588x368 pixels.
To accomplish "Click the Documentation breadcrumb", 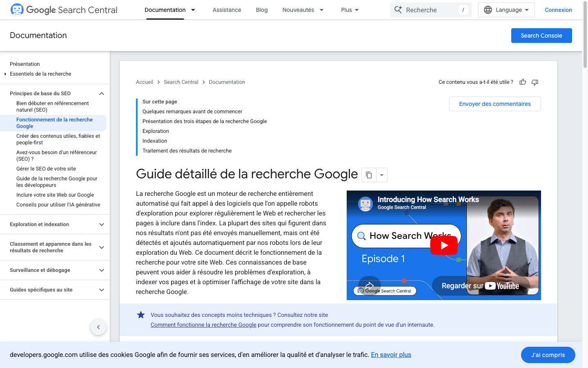I will 227,82.
